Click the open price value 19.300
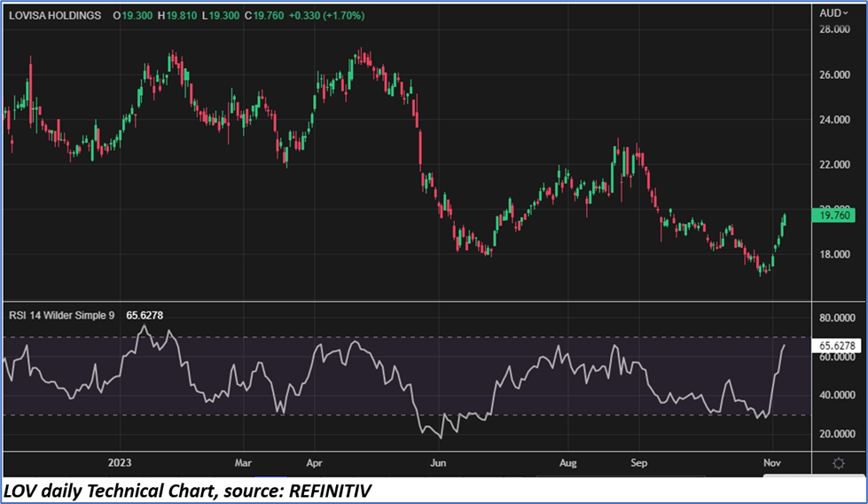868x504 pixels. 137,15
